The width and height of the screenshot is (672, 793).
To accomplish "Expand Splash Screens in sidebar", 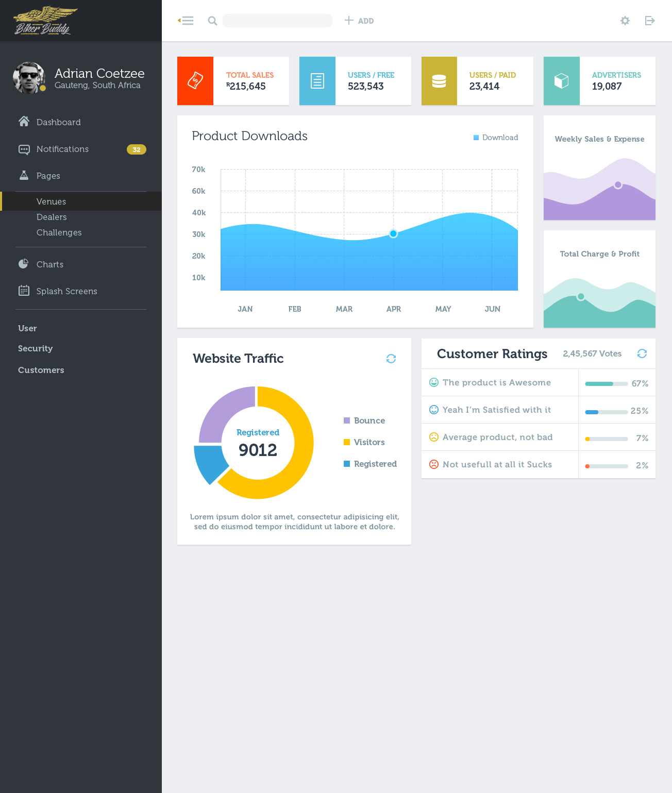I will tap(66, 291).
